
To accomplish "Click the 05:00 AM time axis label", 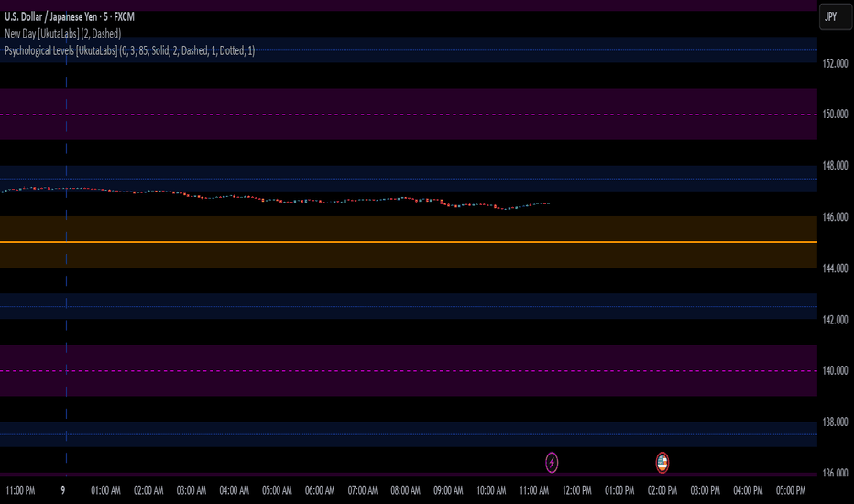I will [277, 490].
